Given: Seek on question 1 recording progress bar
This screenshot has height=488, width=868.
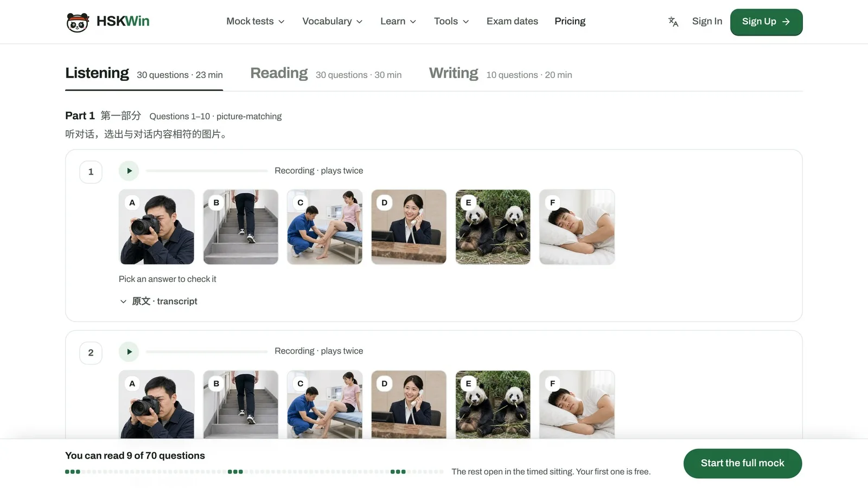Looking at the screenshot, I should pos(207,171).
